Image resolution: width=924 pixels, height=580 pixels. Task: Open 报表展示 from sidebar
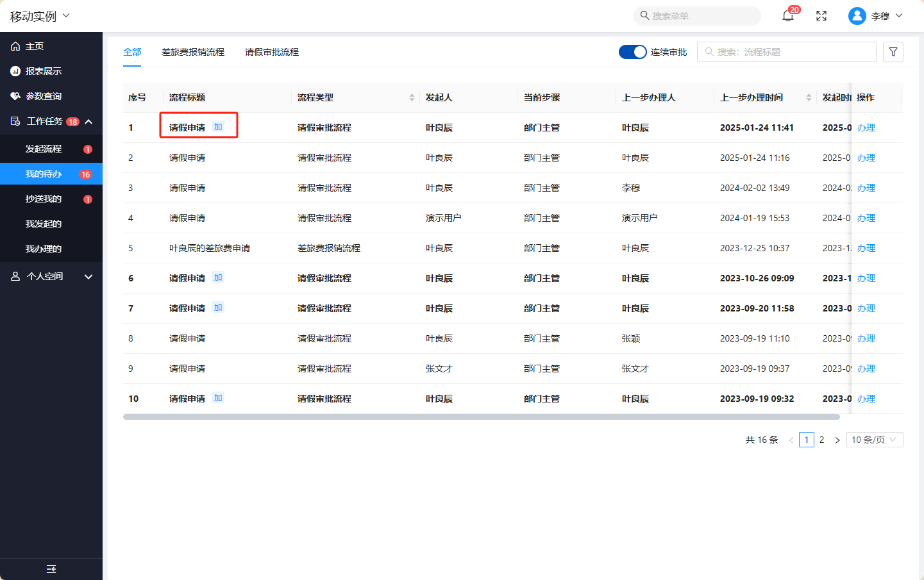coord(43,71)
